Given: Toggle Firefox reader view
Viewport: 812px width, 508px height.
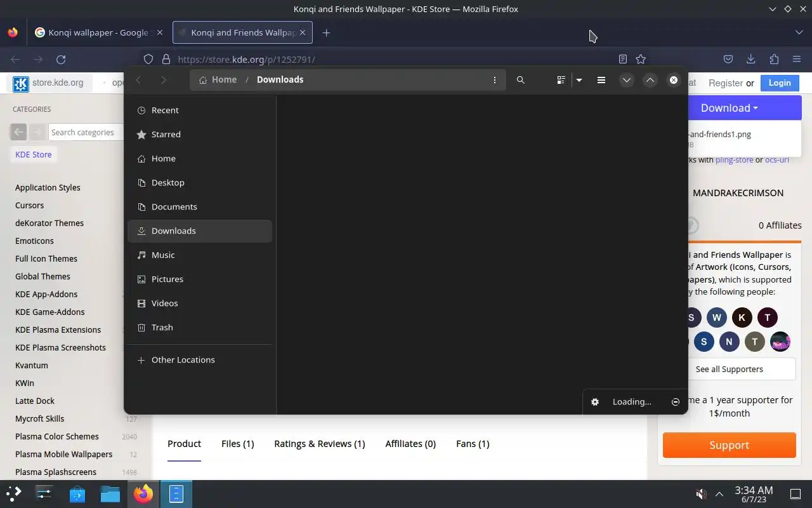Looking at the screenshot, I should tap(623, 59).
